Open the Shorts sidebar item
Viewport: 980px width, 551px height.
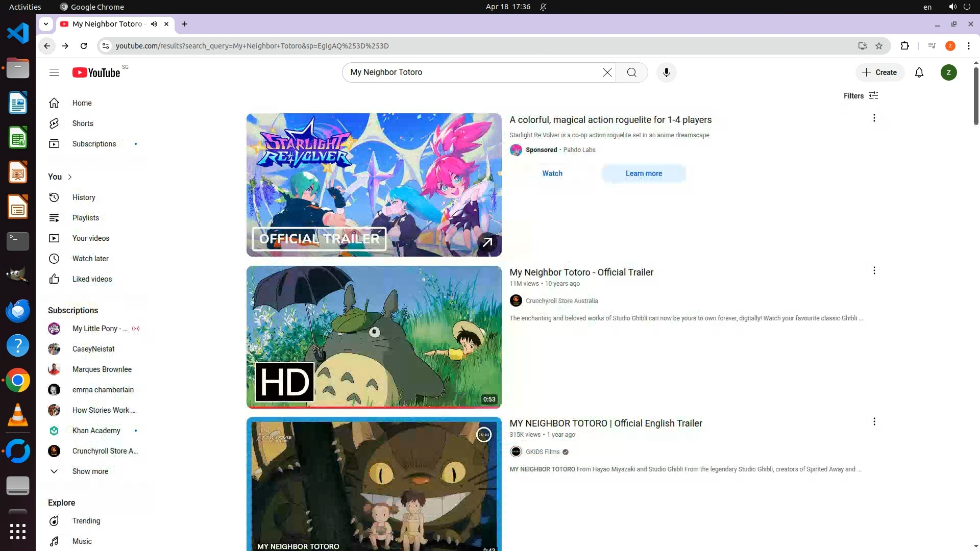click(83, 123)
